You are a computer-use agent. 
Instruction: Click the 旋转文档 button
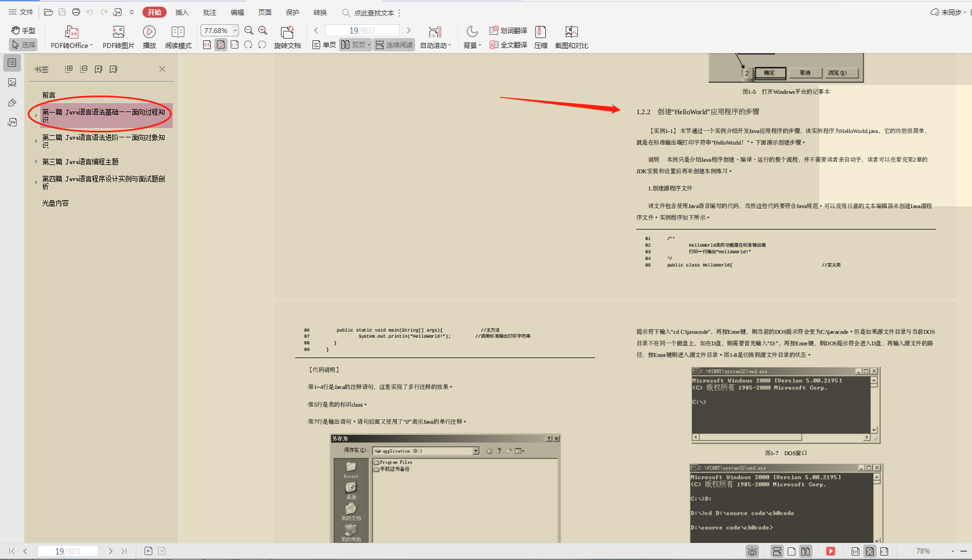click(288, 37)
